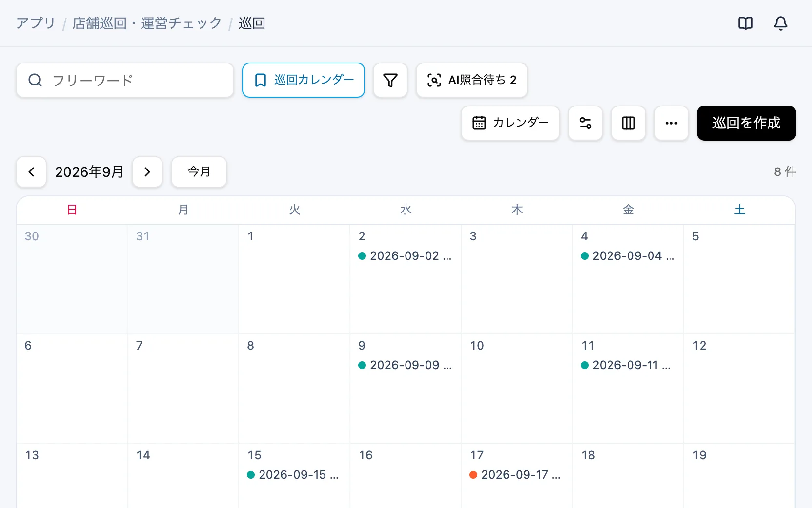Navigate to 店舗巡回・運営チェック breadcrumb

tap(147, 23)
